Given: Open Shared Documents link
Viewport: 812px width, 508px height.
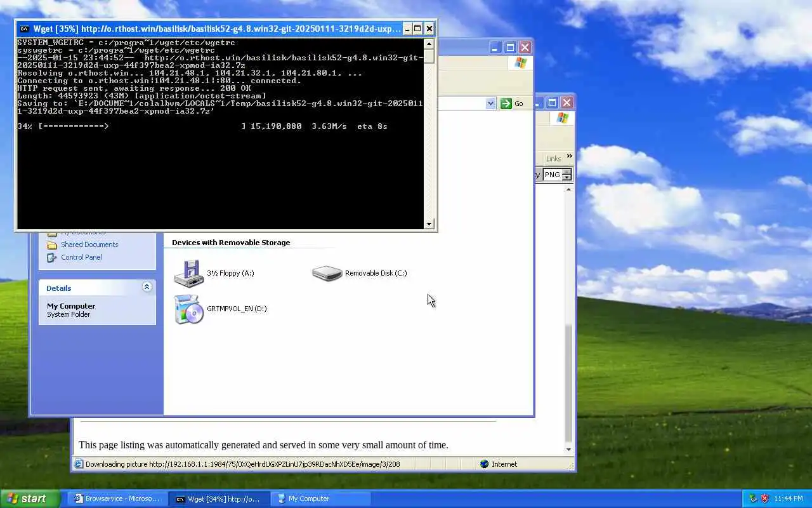Looking at the screenshot, I should [x=89, y=244].
